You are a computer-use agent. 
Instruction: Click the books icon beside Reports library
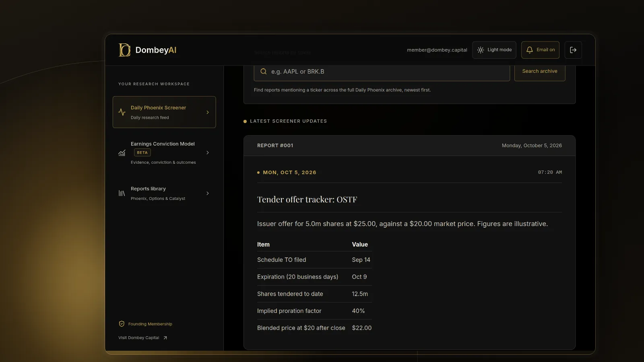(122, 193)
